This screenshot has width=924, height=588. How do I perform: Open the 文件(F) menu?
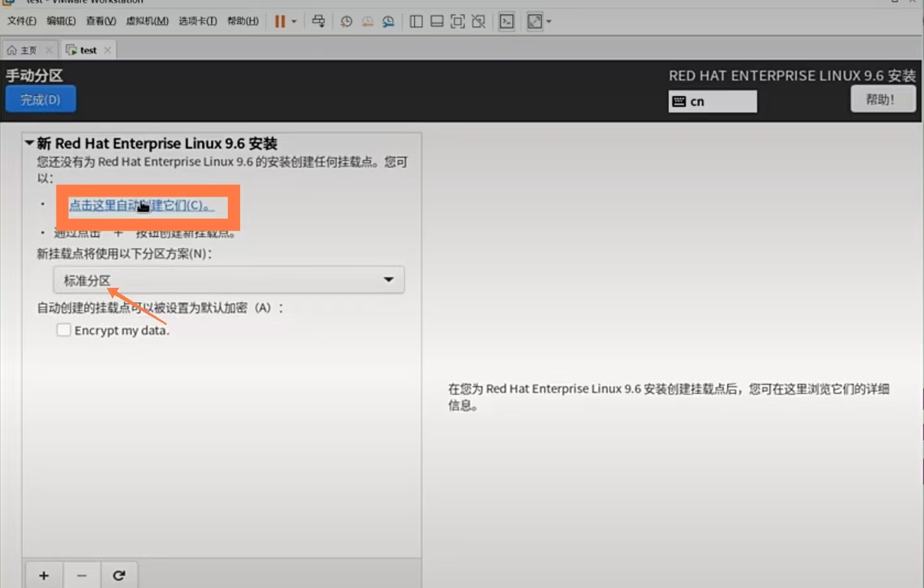click(x=22, y=21)
